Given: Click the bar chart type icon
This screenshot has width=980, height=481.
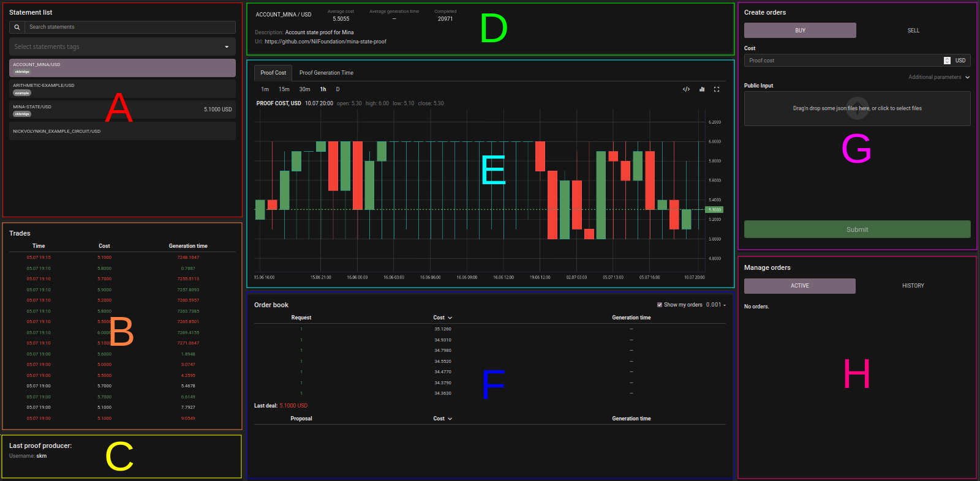Looking at the screenshot, I should [702, 89].
